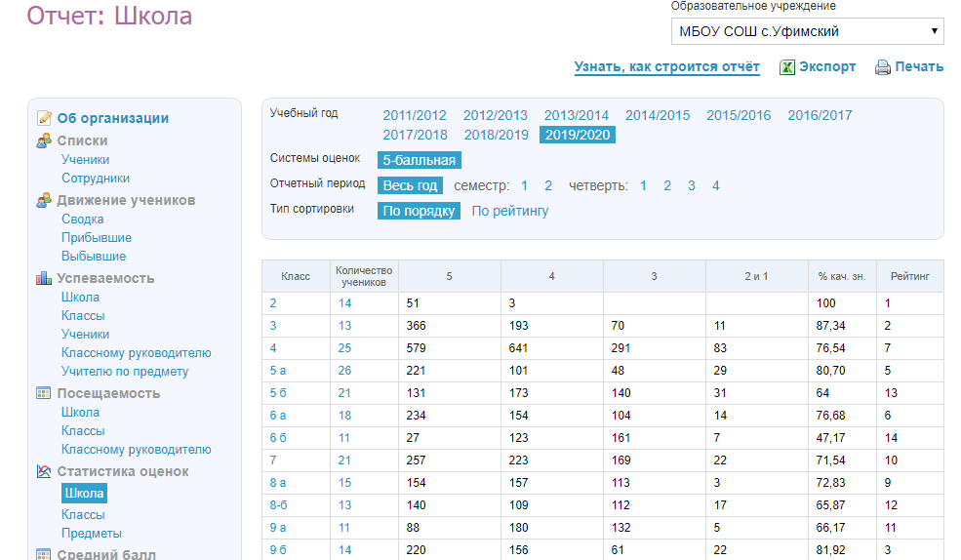Select semester 1 period

point(524,185)
